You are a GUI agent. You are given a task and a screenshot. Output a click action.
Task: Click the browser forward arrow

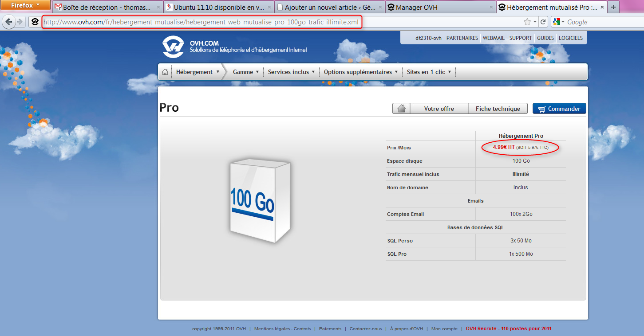tap(20, 22)
